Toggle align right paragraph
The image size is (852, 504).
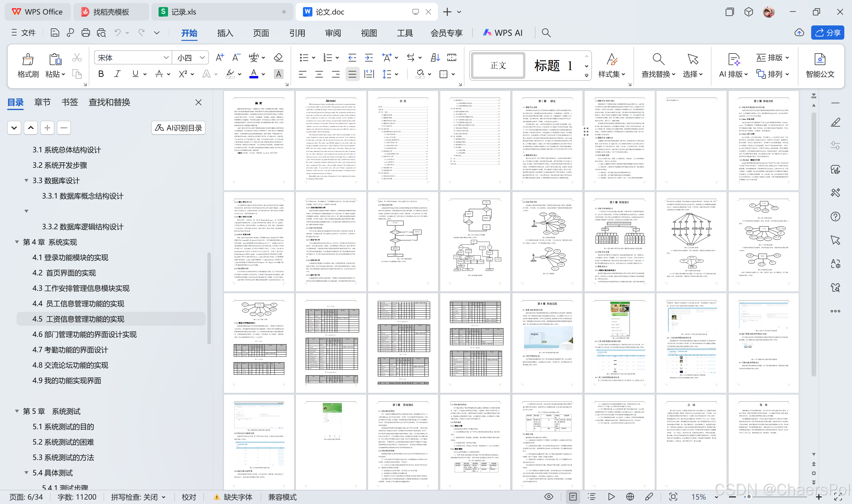335,74
